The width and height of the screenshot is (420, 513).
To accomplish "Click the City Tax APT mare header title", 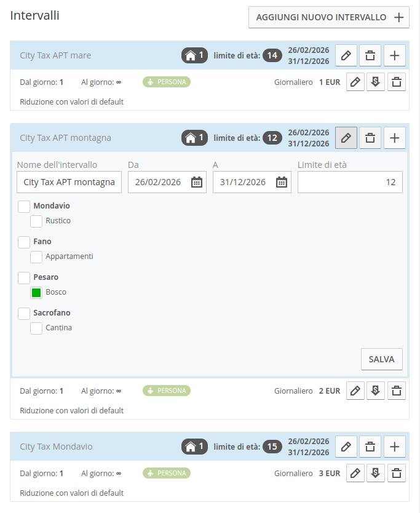I will (55, 55).
